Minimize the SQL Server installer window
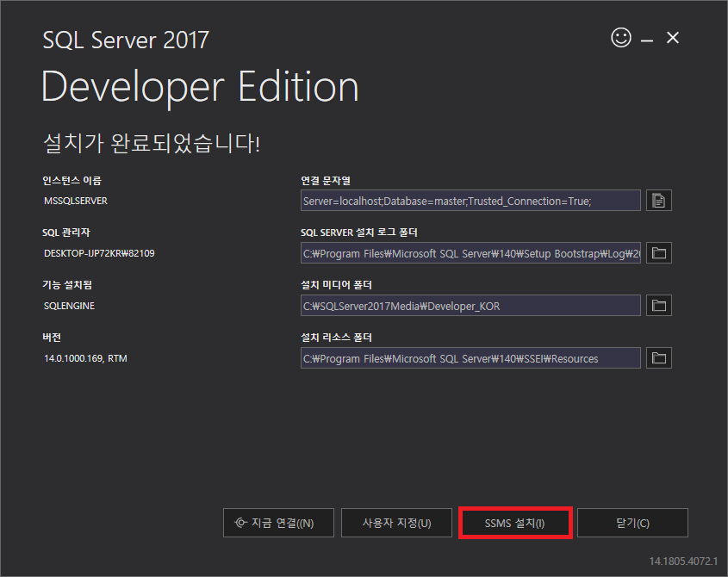This screenshot has width=728, height=577. (647, 40)
